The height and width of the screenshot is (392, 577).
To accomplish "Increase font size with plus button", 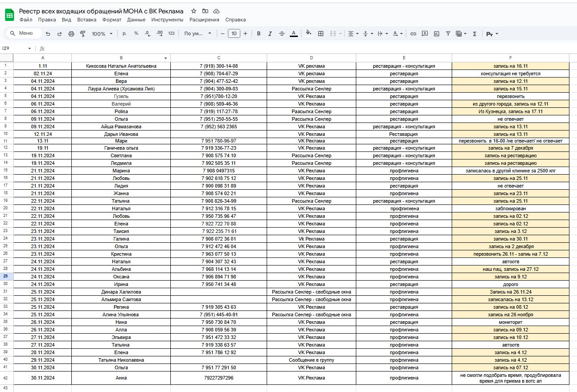I will coord(245,33).
